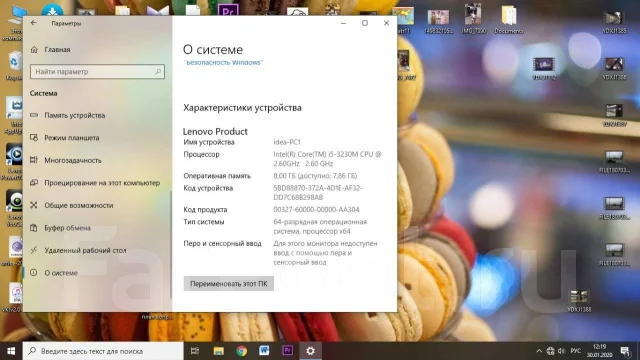Click product code 00327-60000-00000-AA304
Screen dimensions: 640x360
tap(316, 209)
